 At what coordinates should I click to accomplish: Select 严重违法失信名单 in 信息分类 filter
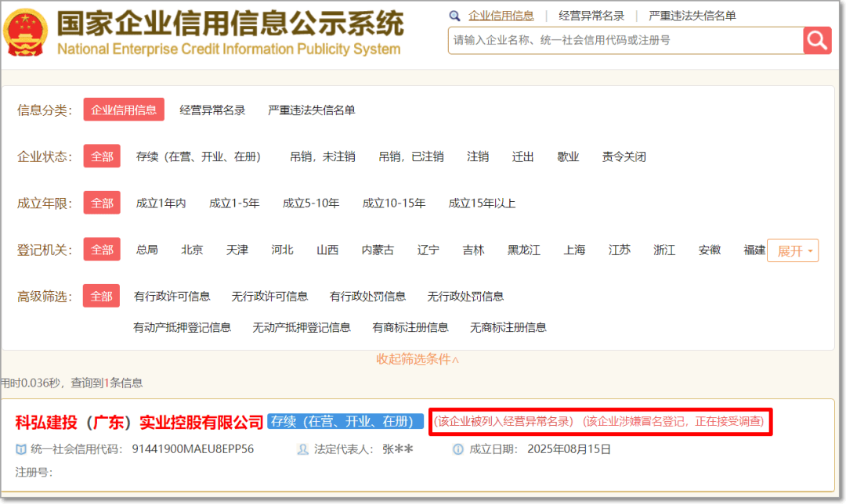pyautogui.click(x=311, y=110)
